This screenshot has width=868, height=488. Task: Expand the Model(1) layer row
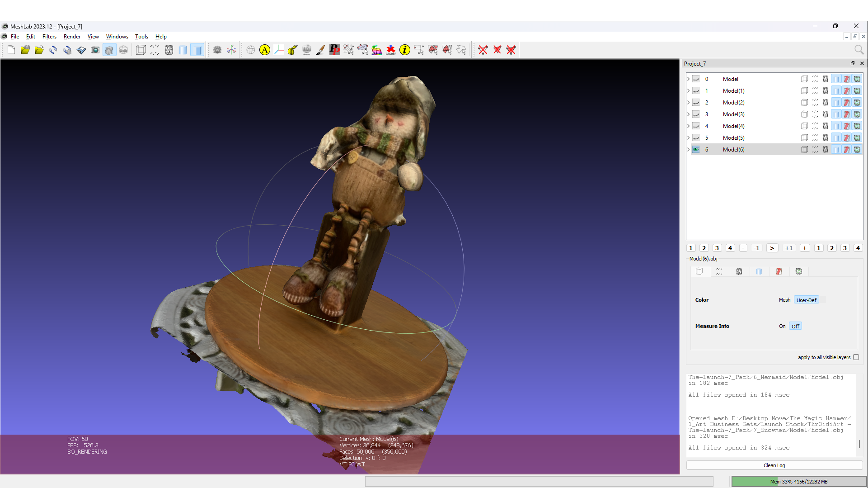[x=688, y=91]
